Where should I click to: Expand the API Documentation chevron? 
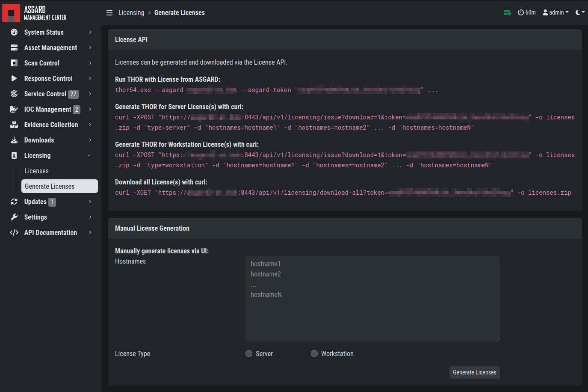point(90,232)
